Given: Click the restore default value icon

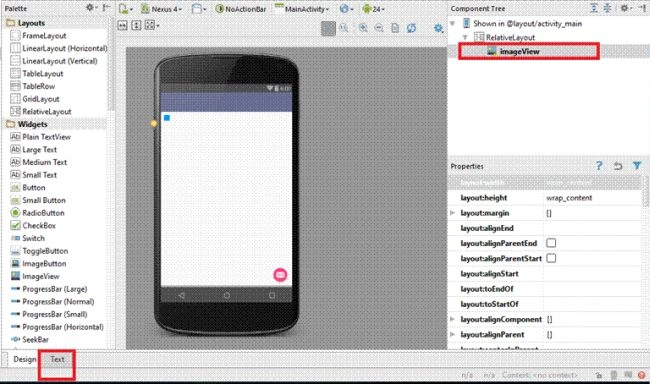Looking at the screenshot, I should click(x=618, y=166).
